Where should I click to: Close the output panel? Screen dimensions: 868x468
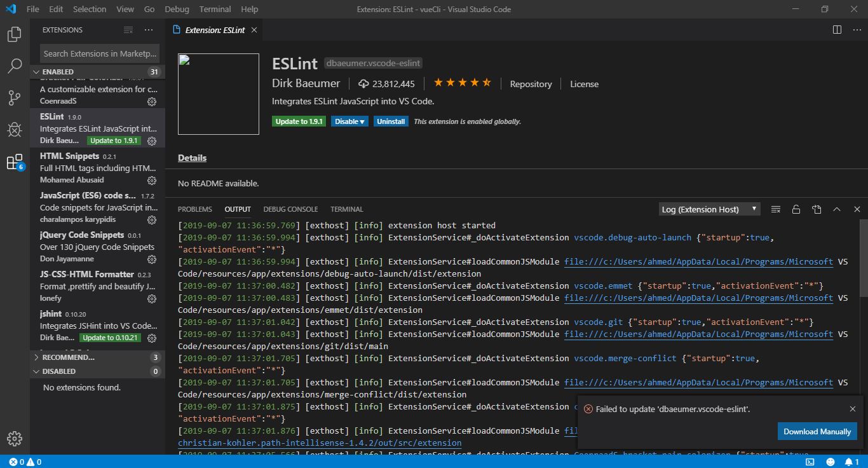click(x=857, y=209)
